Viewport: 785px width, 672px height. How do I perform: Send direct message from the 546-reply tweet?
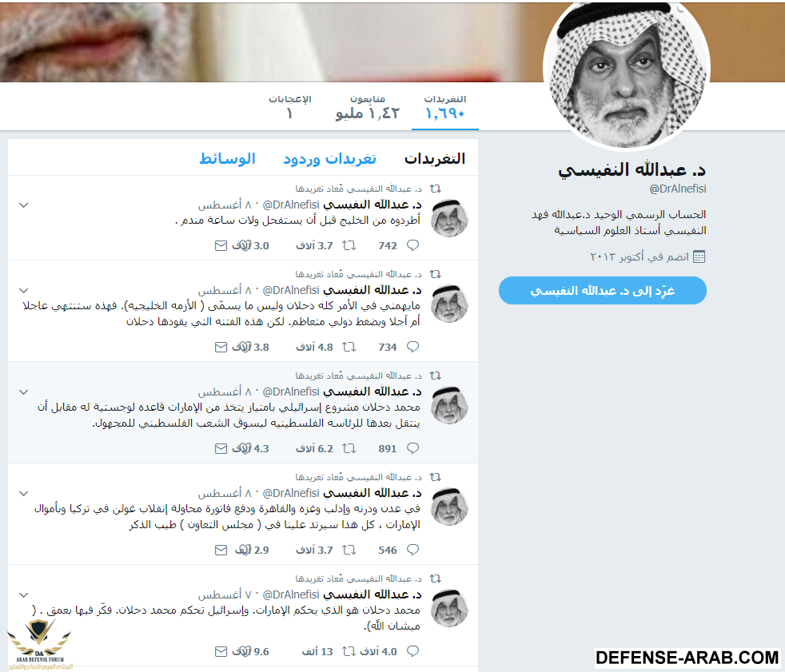(221, 550)
